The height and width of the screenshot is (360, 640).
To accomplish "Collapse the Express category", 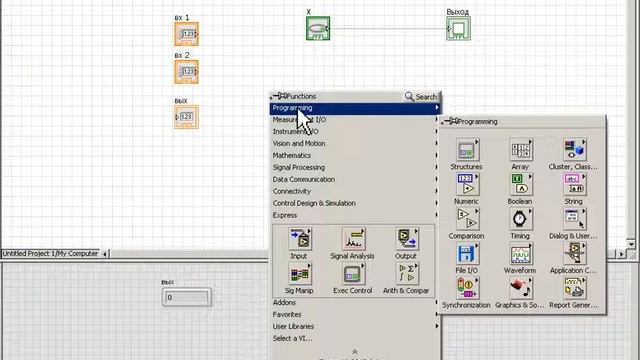I will 355,215.
